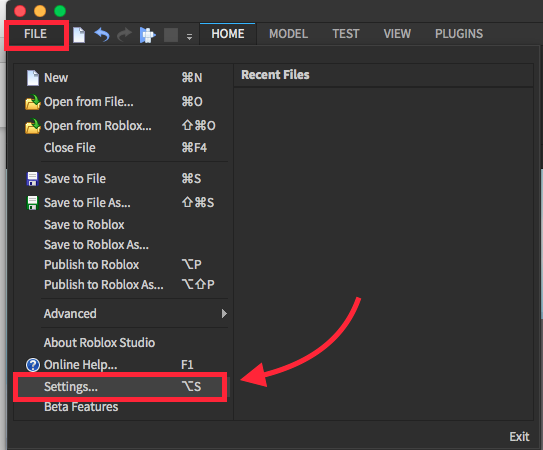Open Settings... from the file menu
This screenshot has height=450, width=543.
pyautogui.click(x=120, y=387)
